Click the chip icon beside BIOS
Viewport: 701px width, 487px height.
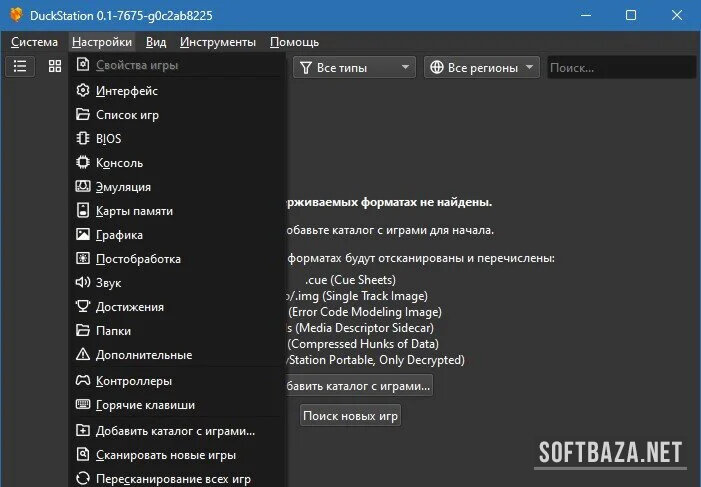(x=83, y=139)
